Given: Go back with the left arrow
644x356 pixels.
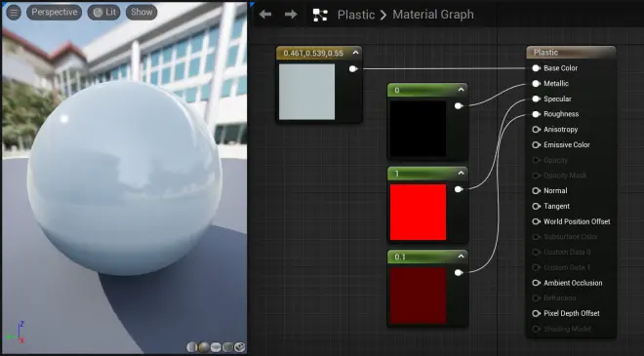Looking at the screenshot, I should (265, 15).
